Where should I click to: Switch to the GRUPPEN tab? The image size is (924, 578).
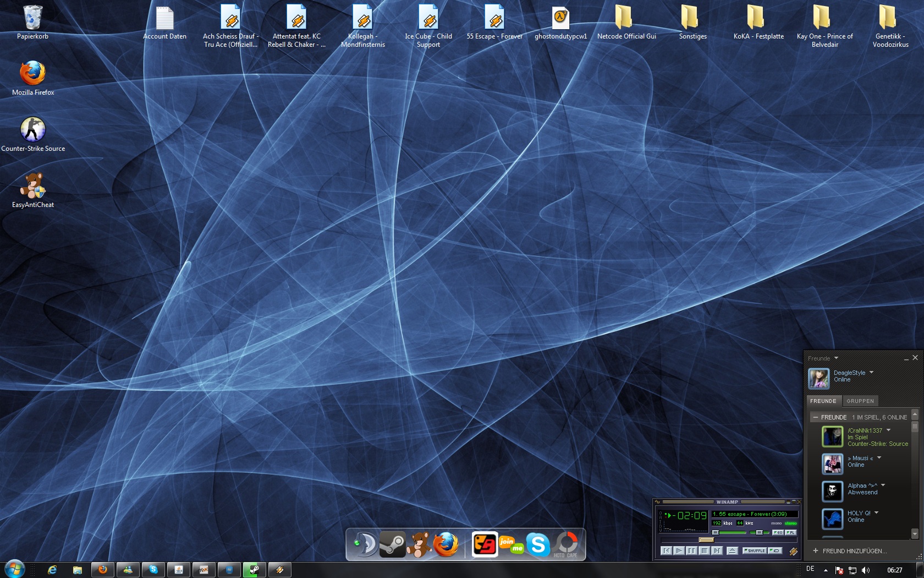[860, 401]
